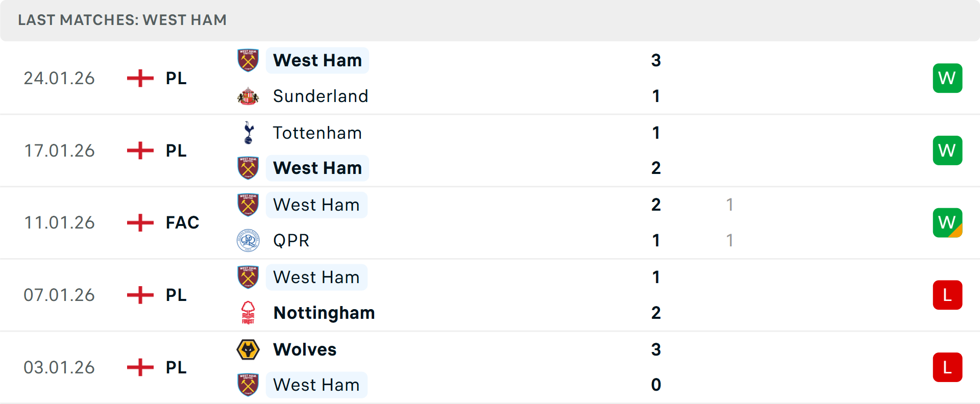Click the West Ham crest logo

[x=249, y=60]
